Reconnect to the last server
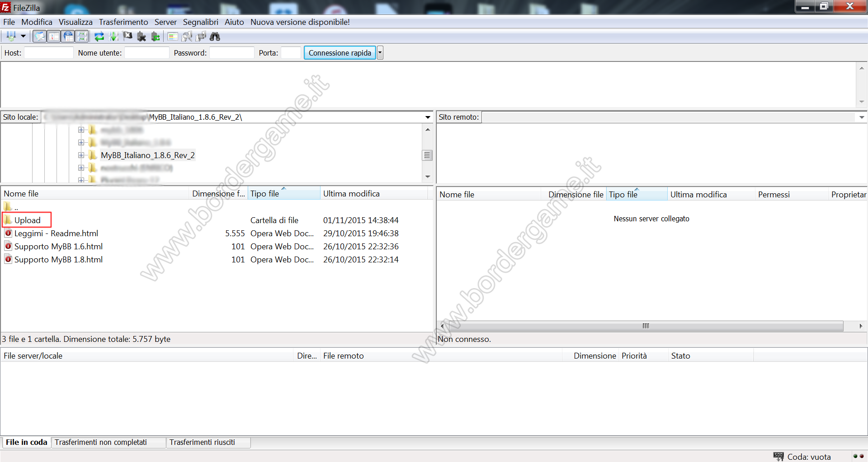This screenshot has width=868, height=462. click(156, 37)
